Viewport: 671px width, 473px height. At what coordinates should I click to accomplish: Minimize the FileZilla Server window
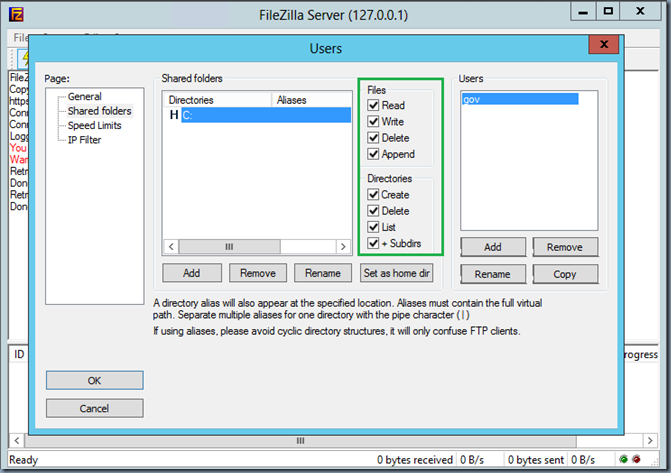(x=583, y=12)
